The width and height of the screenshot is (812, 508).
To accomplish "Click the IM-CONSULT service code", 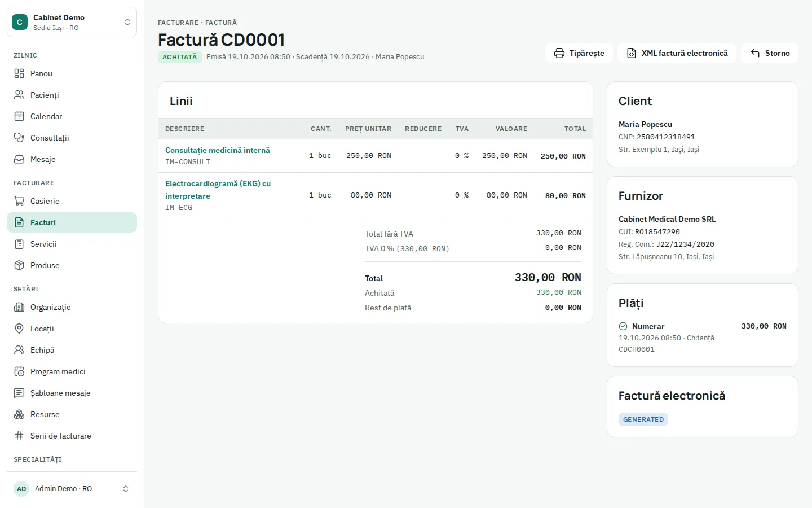I will tap(188, 162).
